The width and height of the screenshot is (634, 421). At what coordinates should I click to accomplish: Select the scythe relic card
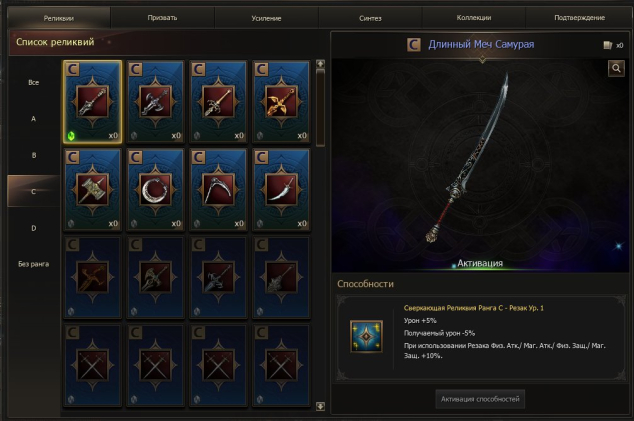coord(218,189)
